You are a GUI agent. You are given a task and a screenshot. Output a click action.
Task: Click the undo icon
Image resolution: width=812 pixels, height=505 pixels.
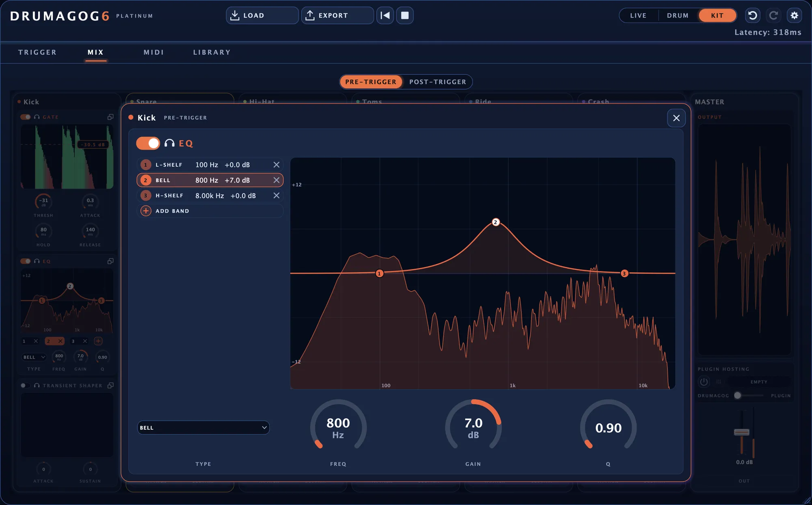752,15
